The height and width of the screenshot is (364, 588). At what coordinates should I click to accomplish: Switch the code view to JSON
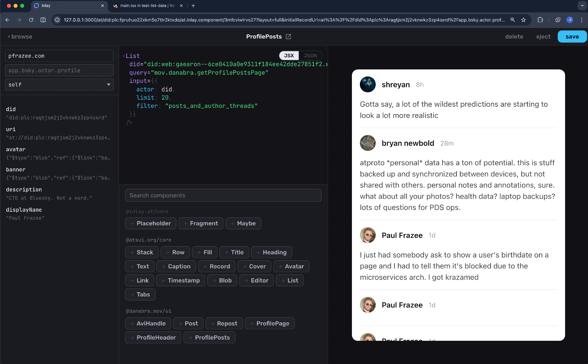[310, 56]
